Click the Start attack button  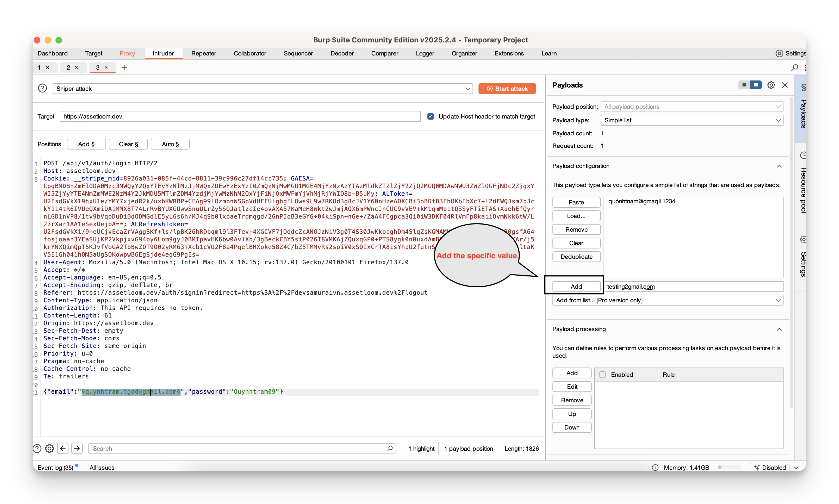pos(507,89)
